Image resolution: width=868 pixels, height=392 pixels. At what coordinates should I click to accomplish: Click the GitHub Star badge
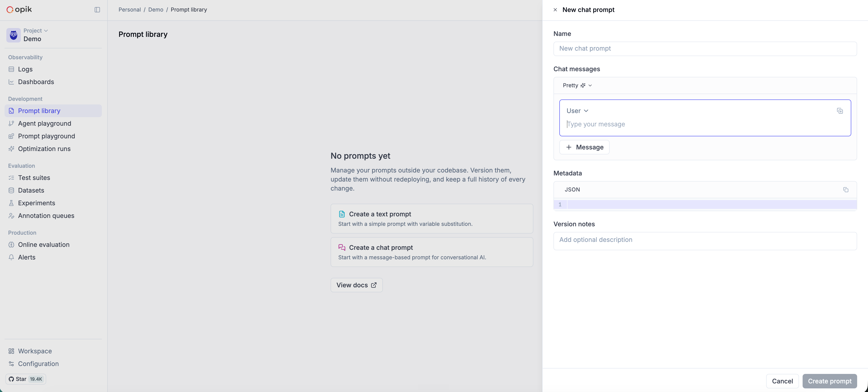26,379
